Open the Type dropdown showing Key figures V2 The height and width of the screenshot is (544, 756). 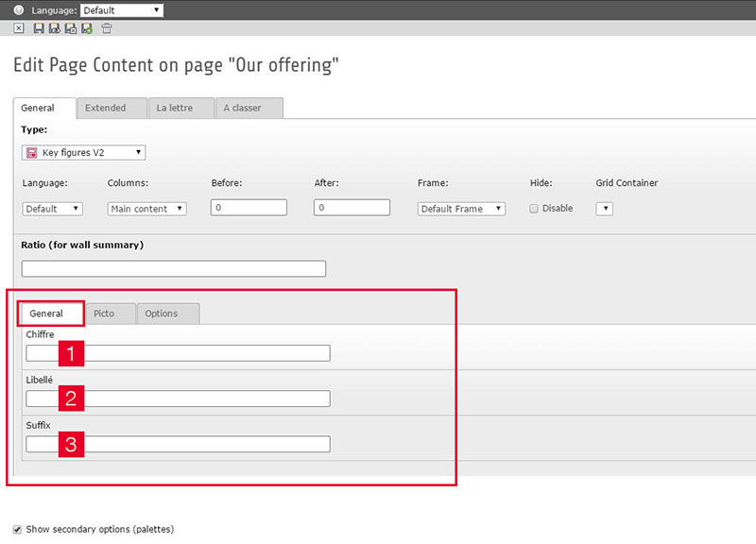[x=83, y=153]
